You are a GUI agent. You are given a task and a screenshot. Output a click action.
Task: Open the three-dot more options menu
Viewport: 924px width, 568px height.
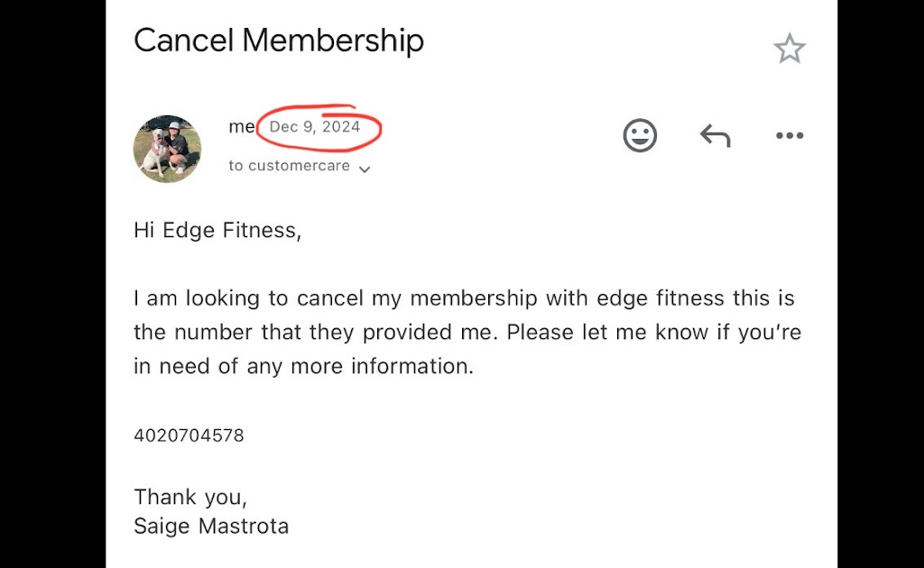coord(789,136)
